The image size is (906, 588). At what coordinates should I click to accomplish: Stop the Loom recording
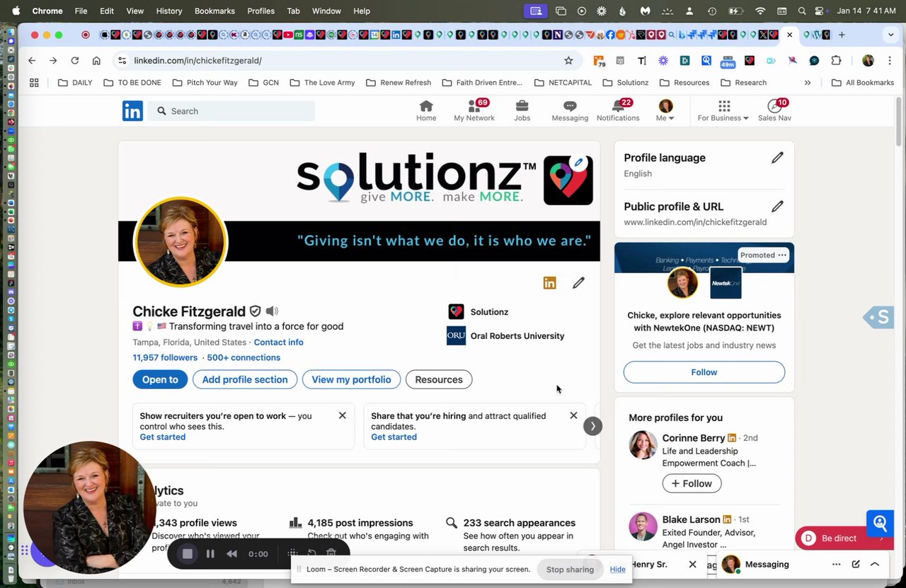[188, 553]
